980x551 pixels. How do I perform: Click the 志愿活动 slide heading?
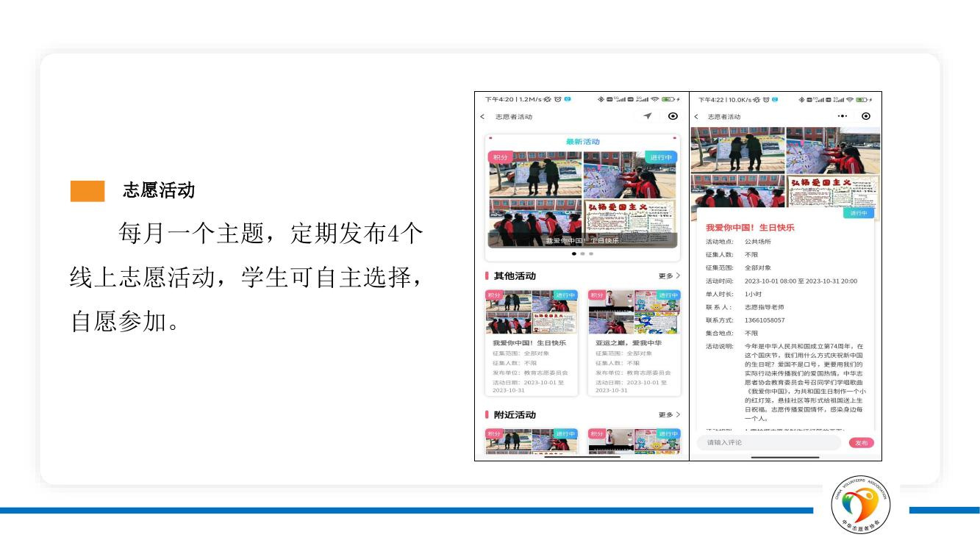159,191
